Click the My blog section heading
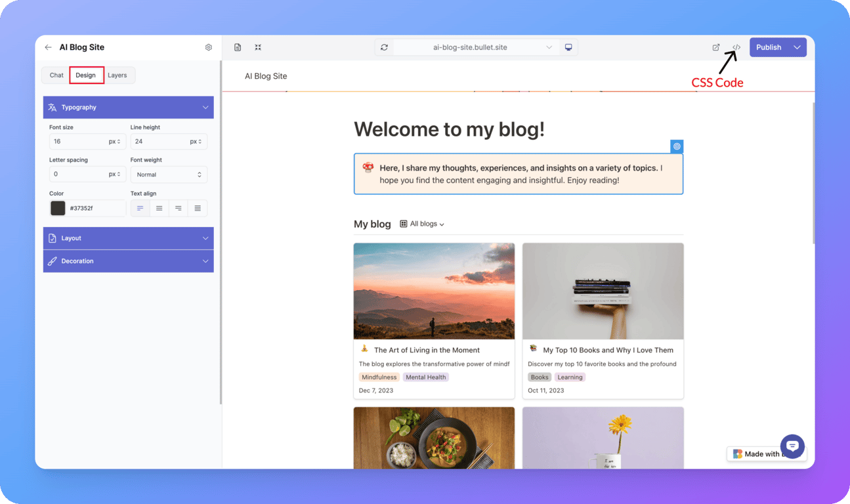 pos(372,224)
